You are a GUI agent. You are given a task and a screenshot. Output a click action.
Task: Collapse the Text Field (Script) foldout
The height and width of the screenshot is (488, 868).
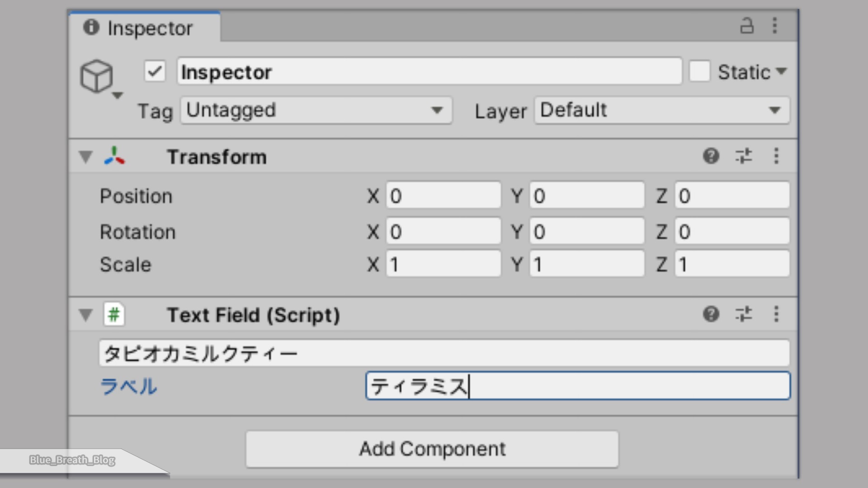(85, 314)
